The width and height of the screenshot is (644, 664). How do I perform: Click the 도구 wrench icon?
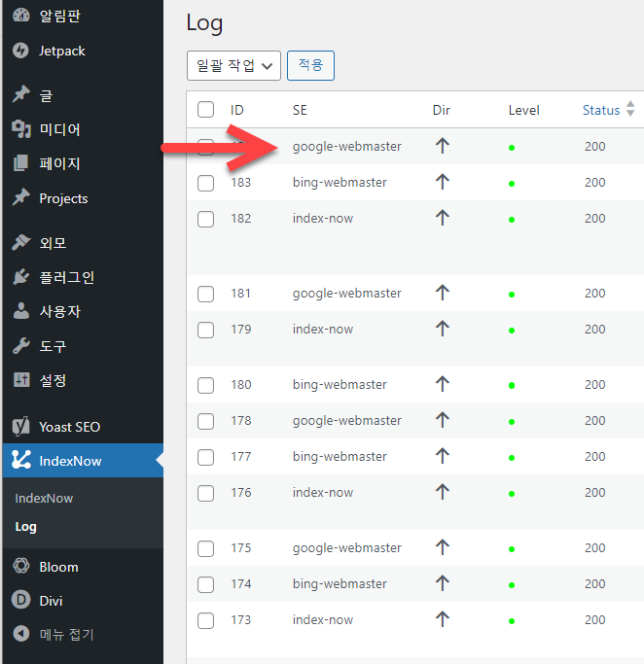click(x=20, y=346)
